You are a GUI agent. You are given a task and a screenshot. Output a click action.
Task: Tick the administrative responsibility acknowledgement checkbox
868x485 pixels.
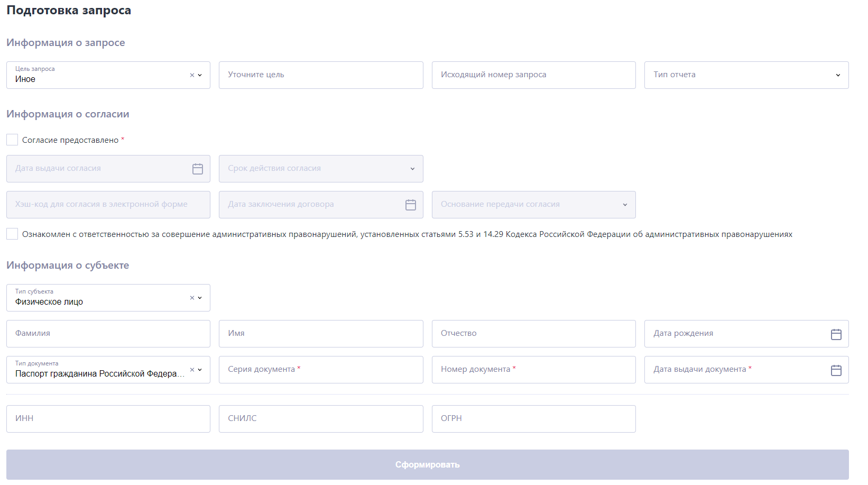[12, 234]
